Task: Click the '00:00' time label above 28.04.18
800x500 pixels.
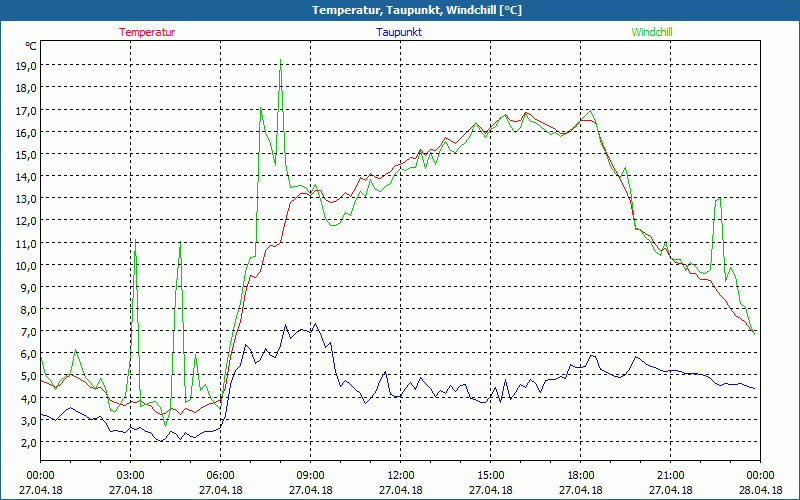Action: pyautogui.click(x=760, y=476)
